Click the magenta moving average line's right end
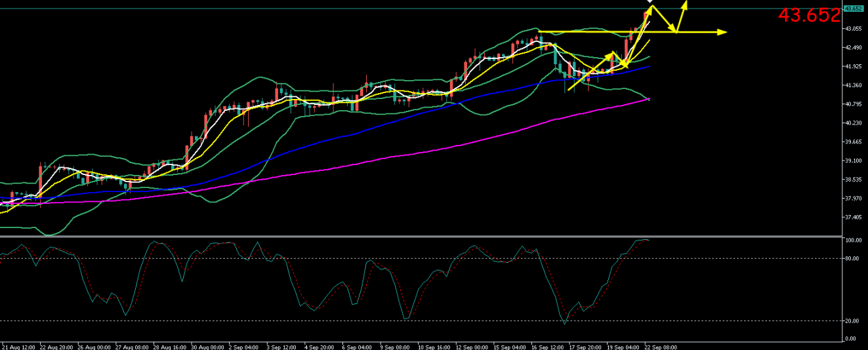The image size is (868, 350). pos(648,99)
